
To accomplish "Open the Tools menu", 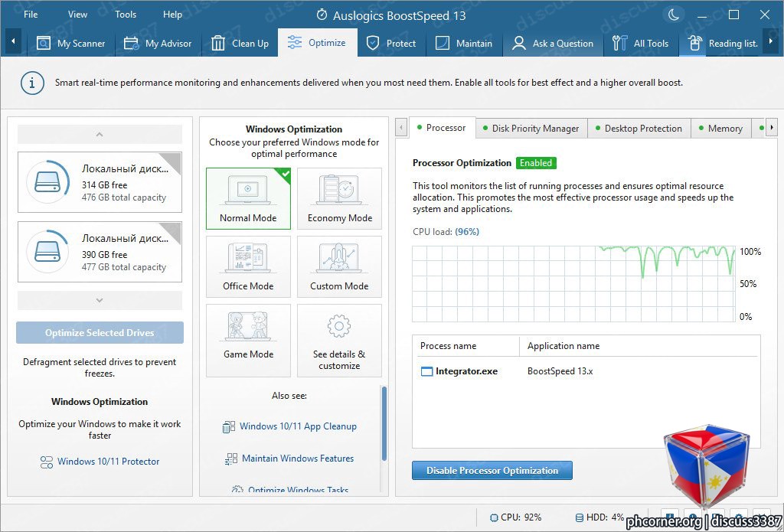I will [126, 15].
